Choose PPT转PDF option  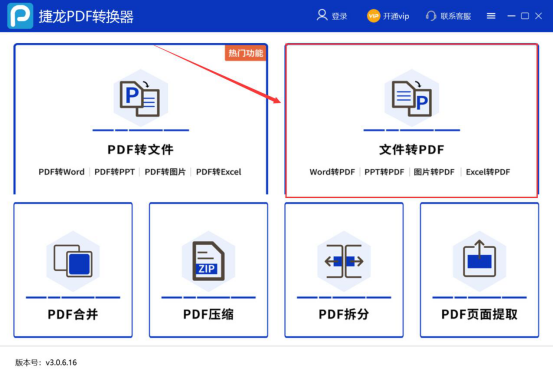pyautogui.click(x=384, y=172)
